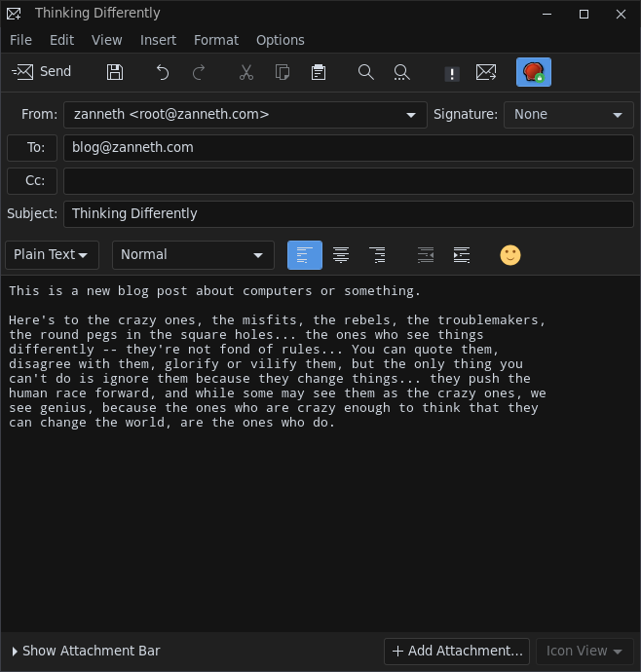
Task: Save the draft with floppy disk icon
Action: [x=115, y=72]
